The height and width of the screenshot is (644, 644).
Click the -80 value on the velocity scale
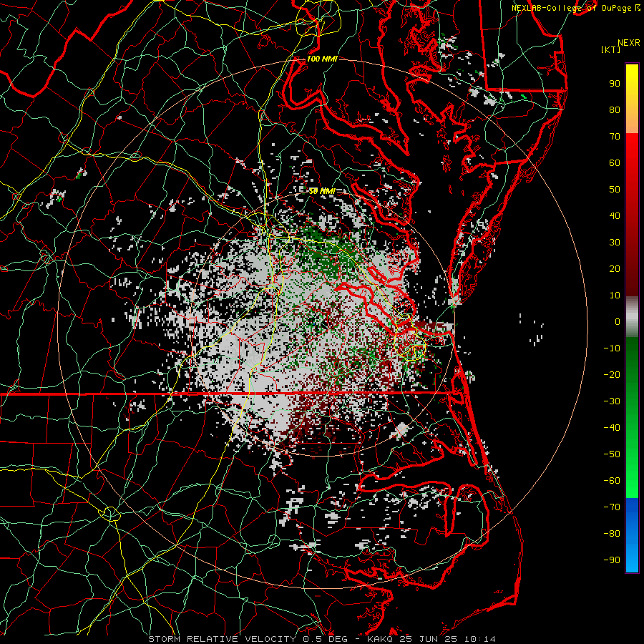coord(612,534)
